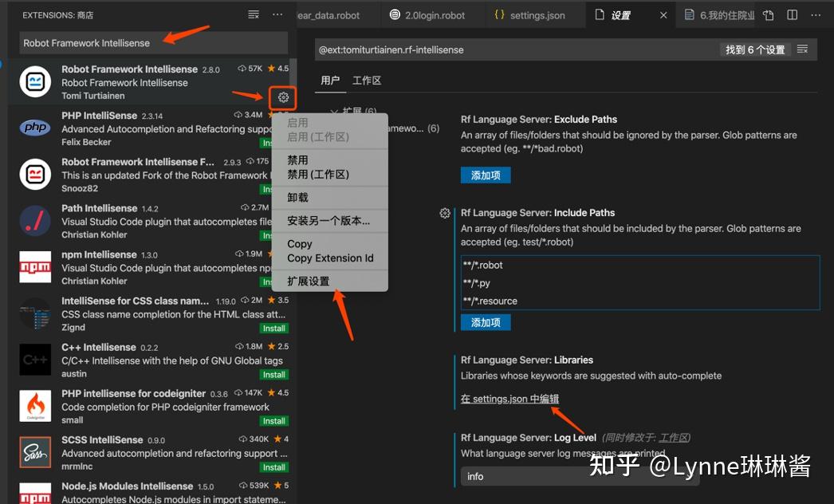
Task: Open editor more actions ellipsis menu
Action: tap(816, 15)
